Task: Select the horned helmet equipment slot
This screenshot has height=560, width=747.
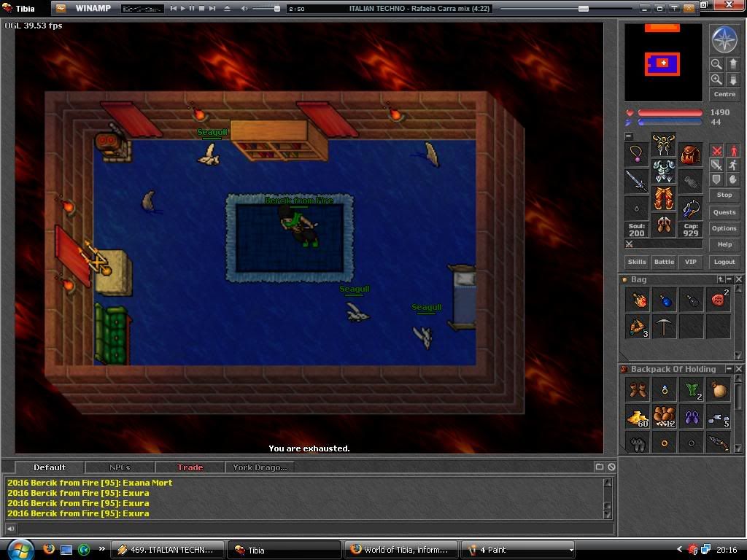Action: 664,145
